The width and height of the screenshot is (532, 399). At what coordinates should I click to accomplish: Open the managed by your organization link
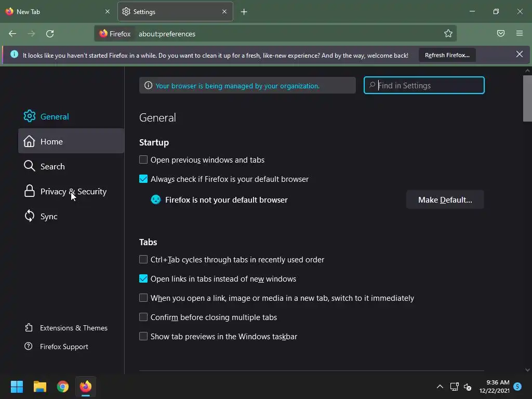click(x=237, y=86)
